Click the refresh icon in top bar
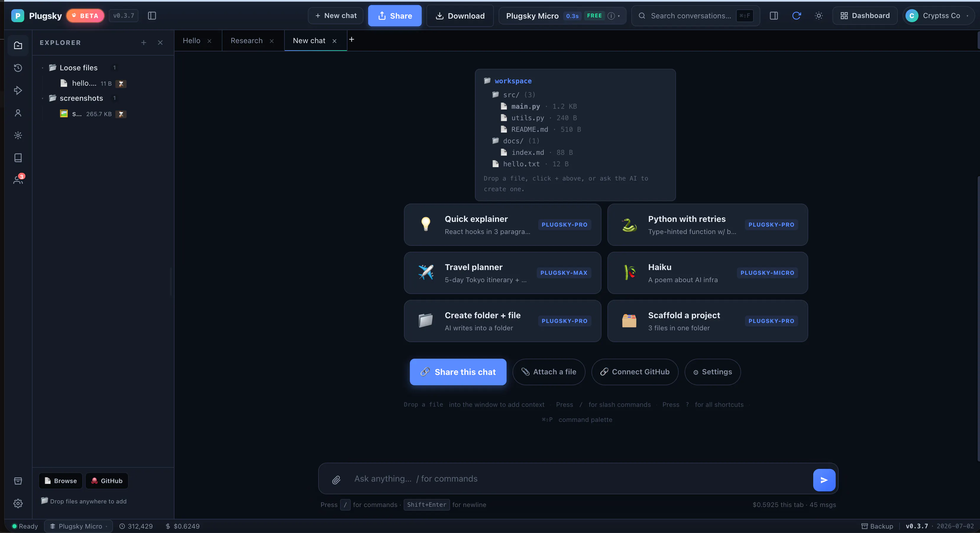This screenshot has width=980, height=533. point(796,16)
